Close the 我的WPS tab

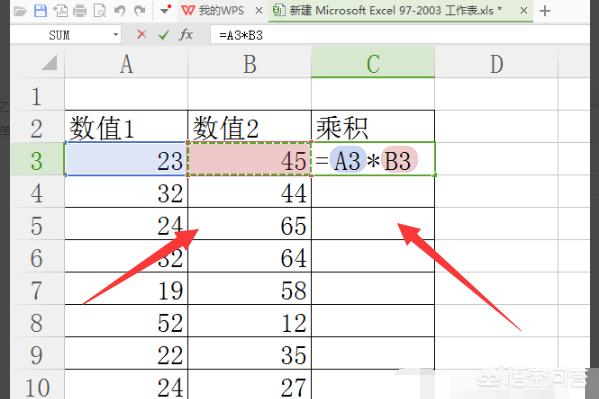click(x=259, y=11)
